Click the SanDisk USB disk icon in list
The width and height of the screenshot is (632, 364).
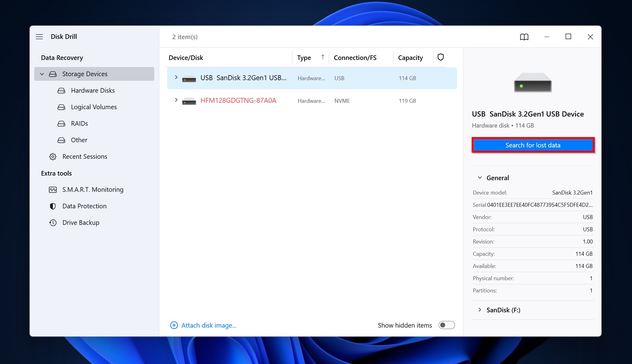pyautogui.click(x=189, y=79)
